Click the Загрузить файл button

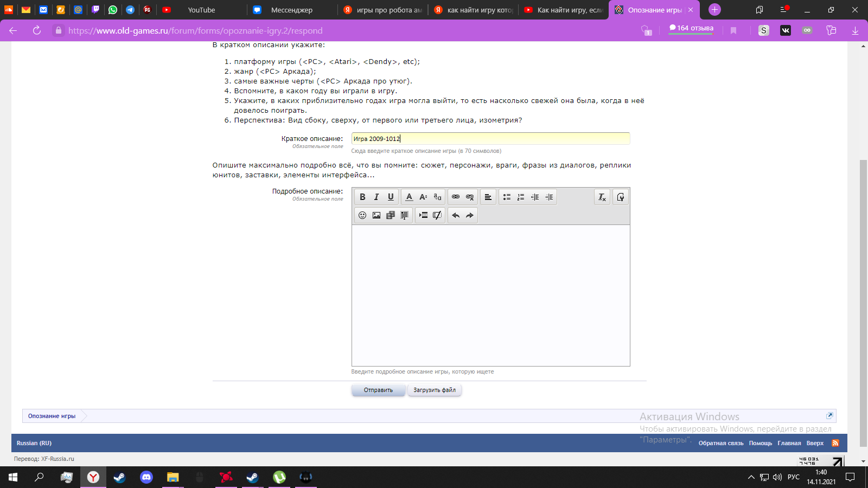[435, 390]
